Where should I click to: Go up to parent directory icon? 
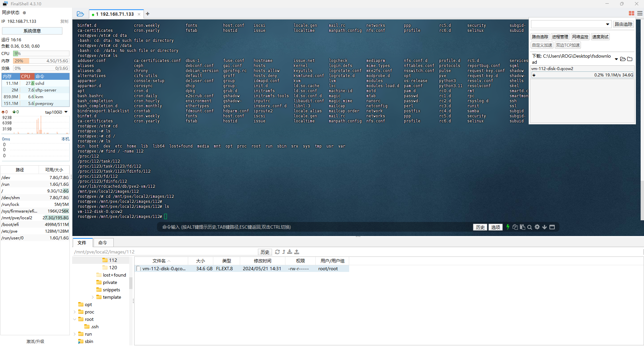pos(284,252)
